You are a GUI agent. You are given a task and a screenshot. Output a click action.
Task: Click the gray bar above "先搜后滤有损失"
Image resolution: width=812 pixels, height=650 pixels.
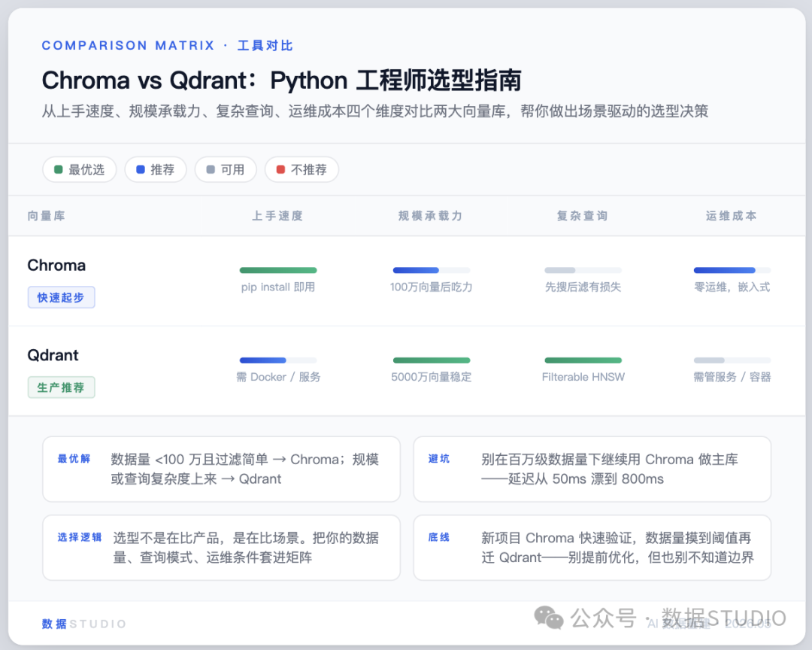583,270
